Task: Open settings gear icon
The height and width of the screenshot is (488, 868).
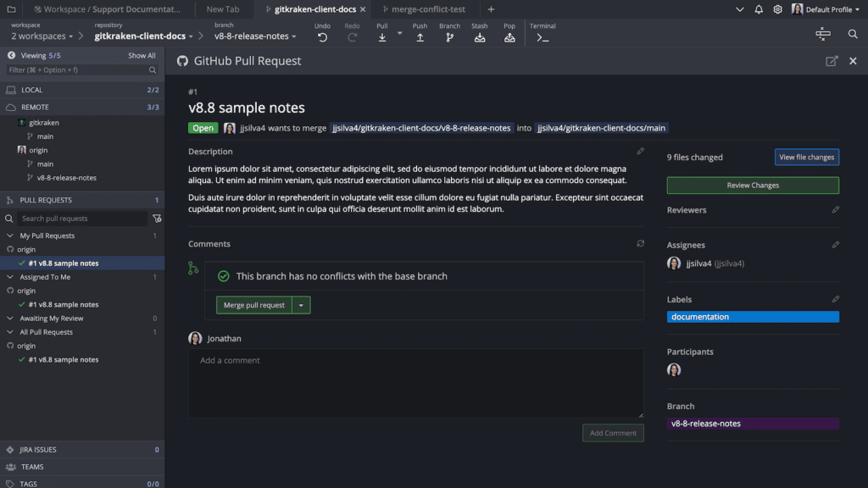Action: (x=777, y=9)
